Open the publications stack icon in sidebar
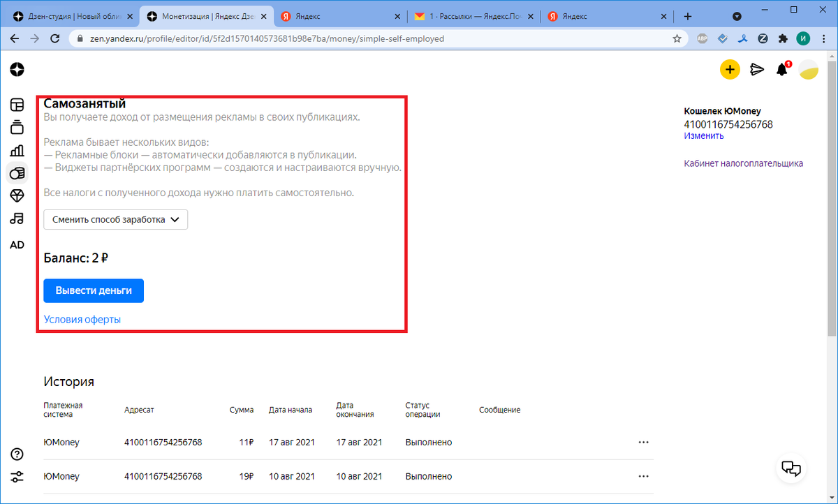The width and height of the screenshot is (838, 504). [x=17, y=127]
